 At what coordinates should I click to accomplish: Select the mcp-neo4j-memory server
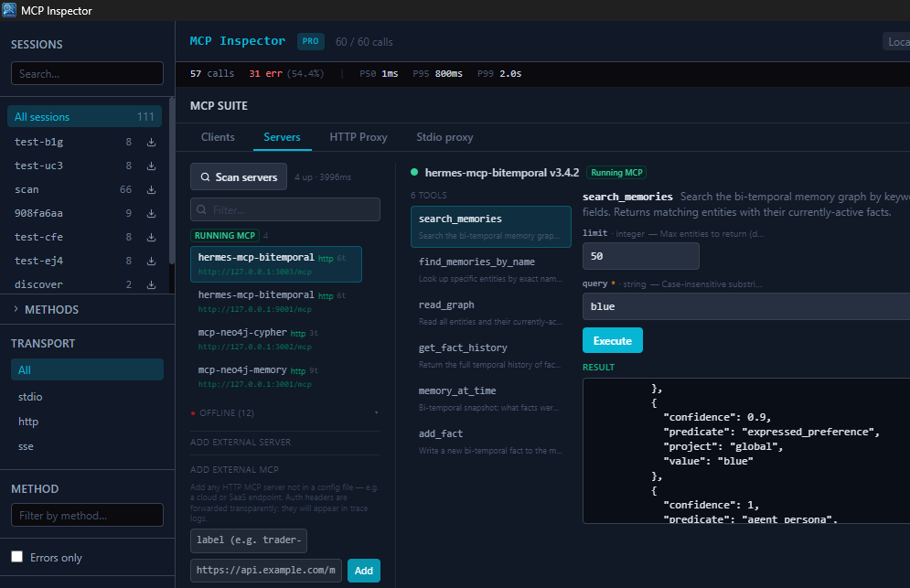click(276, 376)
